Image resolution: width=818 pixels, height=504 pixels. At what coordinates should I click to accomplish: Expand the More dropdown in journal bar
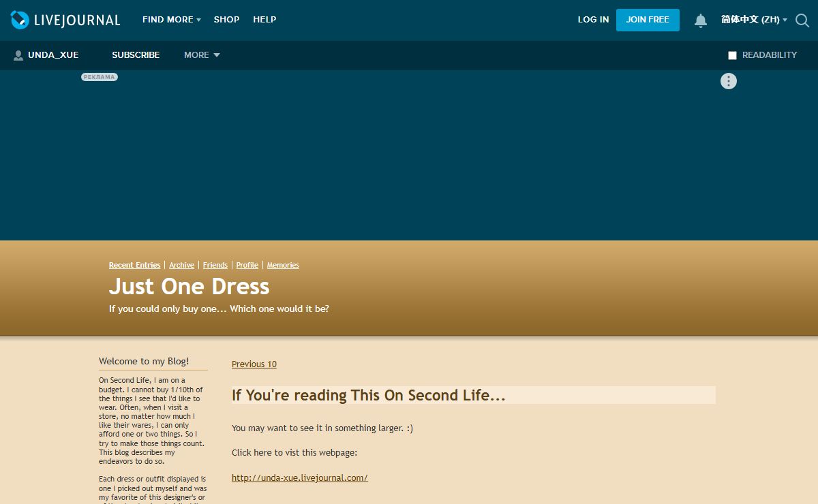point(202,55)
